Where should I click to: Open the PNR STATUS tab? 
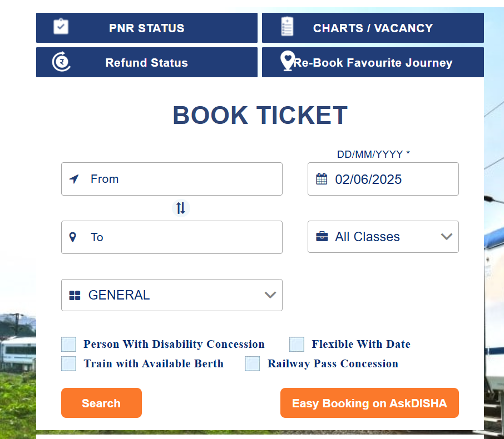(x=147, y=28)
